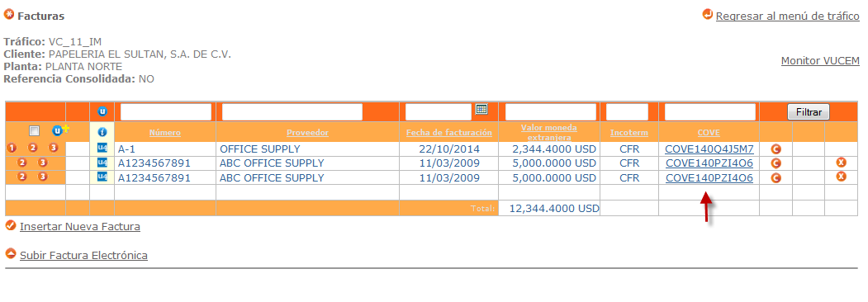Click the Proveedor filter input field
Image resolution: width=868 pixels, height=302 pixels.
click(x=292, y=111)
